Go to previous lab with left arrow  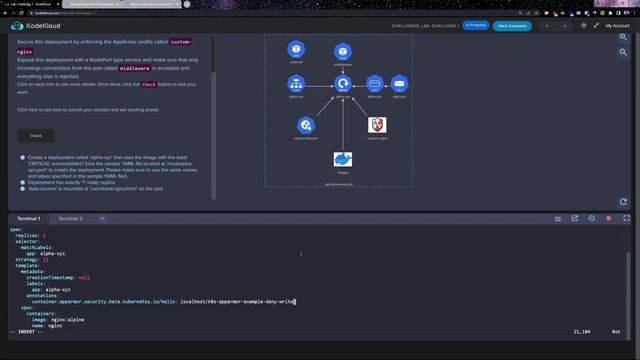click(x=547, y=26)
